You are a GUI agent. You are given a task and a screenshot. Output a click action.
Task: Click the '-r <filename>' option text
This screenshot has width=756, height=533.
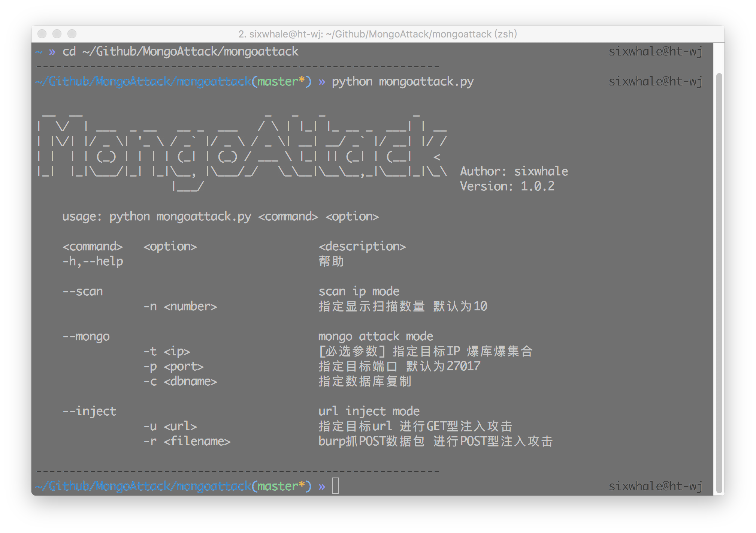coord(187,441)
